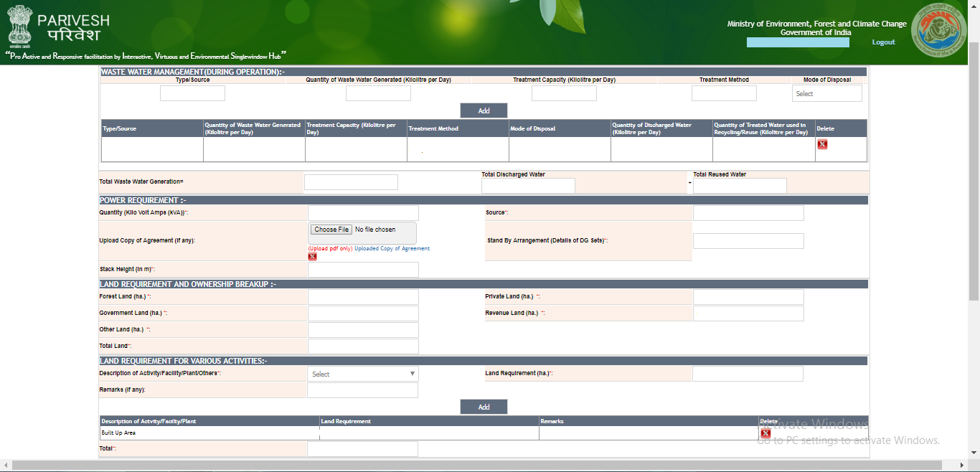Click the Ministry of Environment circular emblem
Image resolution: width=980 pixels, height=472 pixels.
pos(938,29)
